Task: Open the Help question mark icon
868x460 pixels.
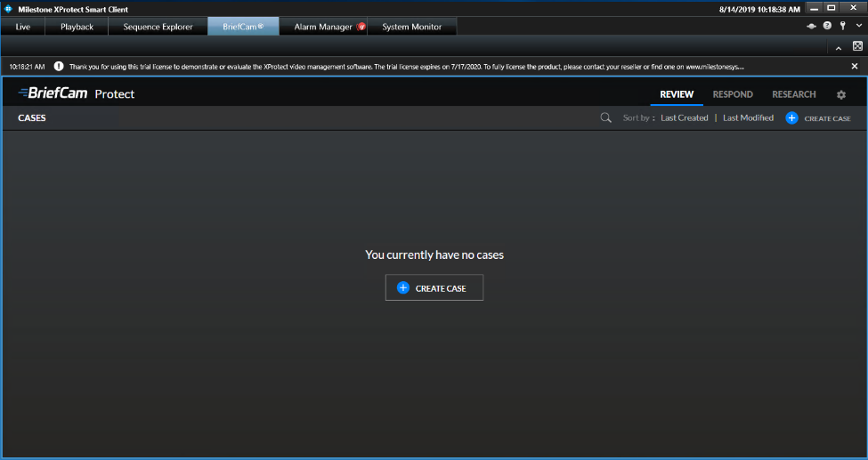Action: 827,26
